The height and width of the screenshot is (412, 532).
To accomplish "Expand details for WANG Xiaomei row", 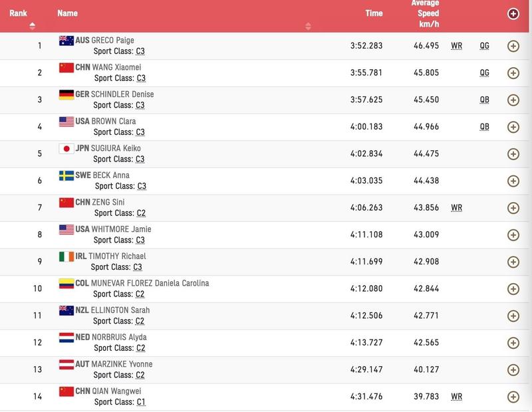I will pos(513,73).
